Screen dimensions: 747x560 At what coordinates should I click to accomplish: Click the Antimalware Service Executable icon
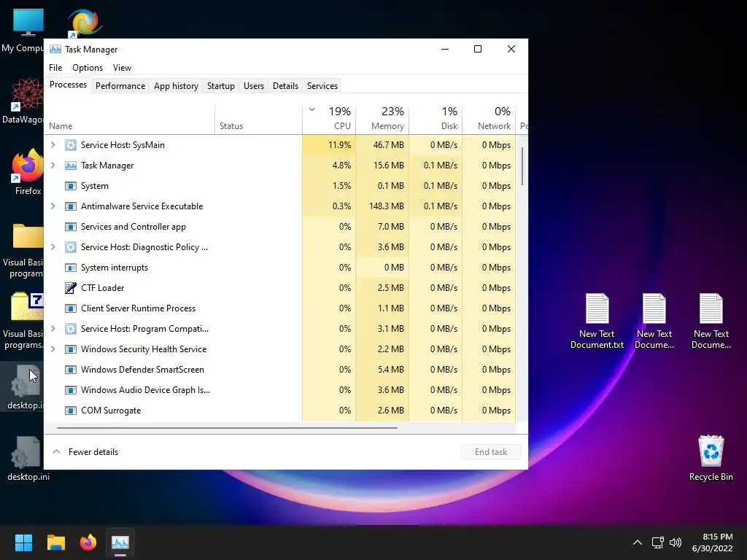point(71,206)
